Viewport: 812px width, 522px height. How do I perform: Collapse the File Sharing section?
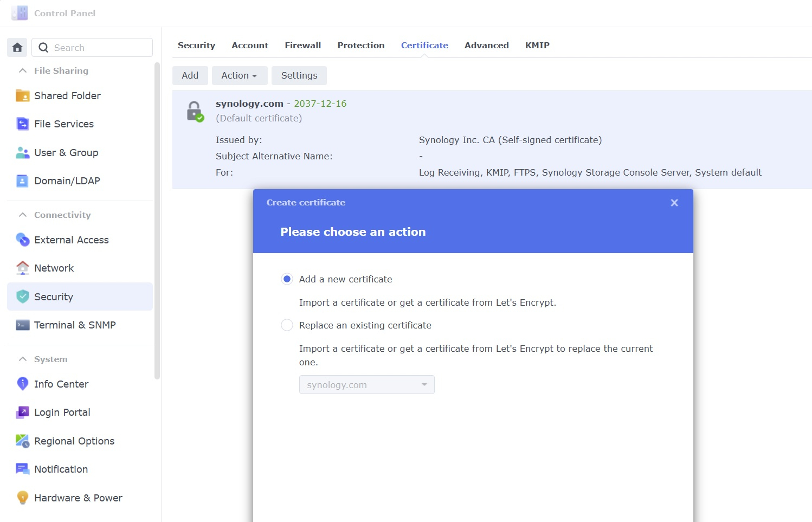point(23,70)
